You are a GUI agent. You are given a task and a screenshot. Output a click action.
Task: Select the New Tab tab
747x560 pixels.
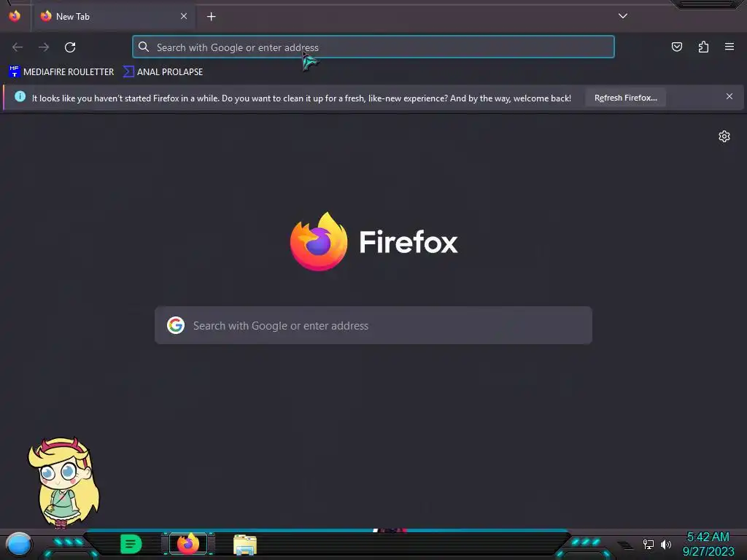click(114, 17)
